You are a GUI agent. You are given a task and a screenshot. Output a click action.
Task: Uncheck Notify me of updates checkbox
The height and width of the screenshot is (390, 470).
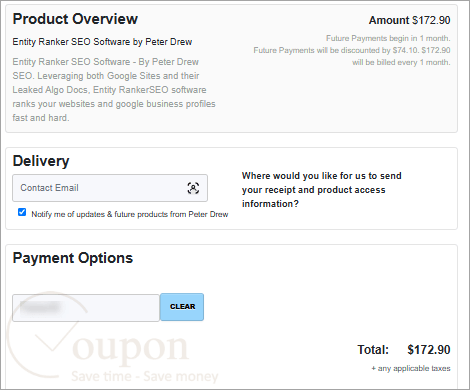coord(22,212)
